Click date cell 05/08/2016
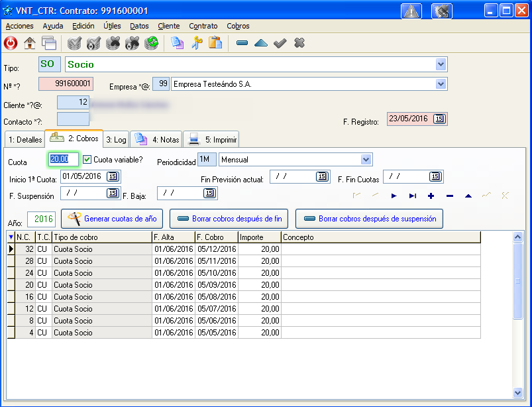Image resolution: width=532 pixels, height=407 pixels. click(x=217, y=297)
